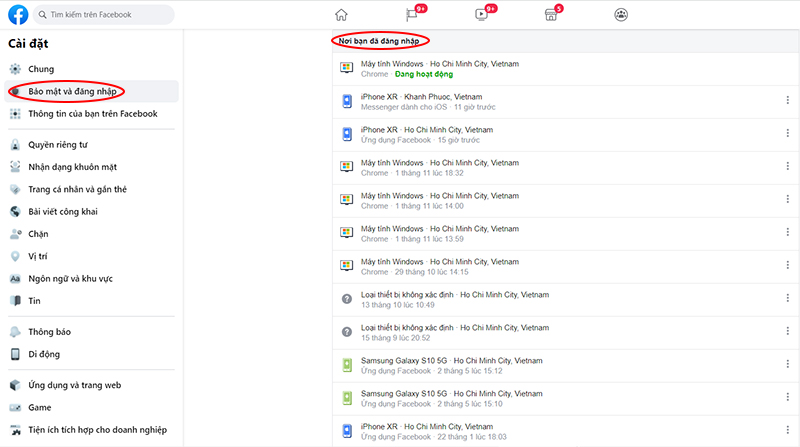Image resolution: width=800 pixels, height=447 pixels.
Task: Open the Watch video icon
Action: click(481, 15)
